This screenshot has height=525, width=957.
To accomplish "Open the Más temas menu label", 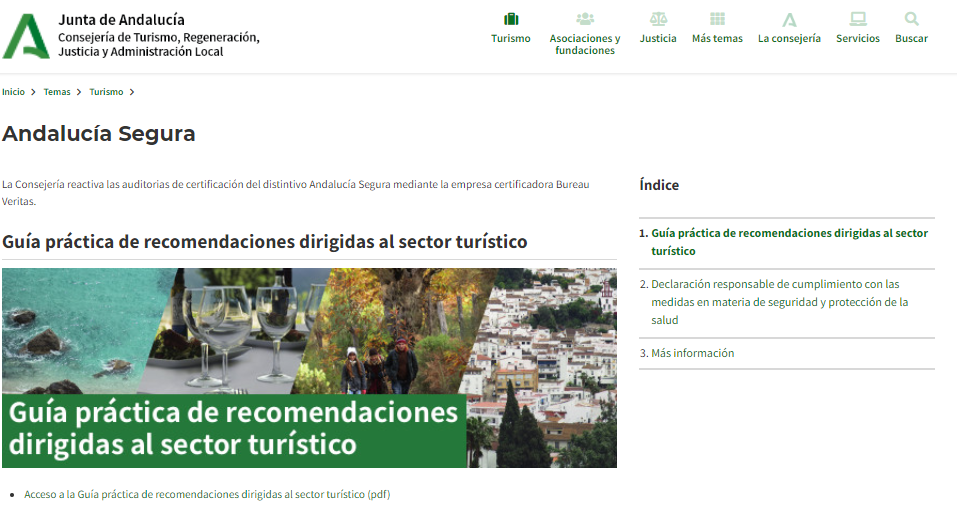I will pyautogui.click(x=717, y=38).
